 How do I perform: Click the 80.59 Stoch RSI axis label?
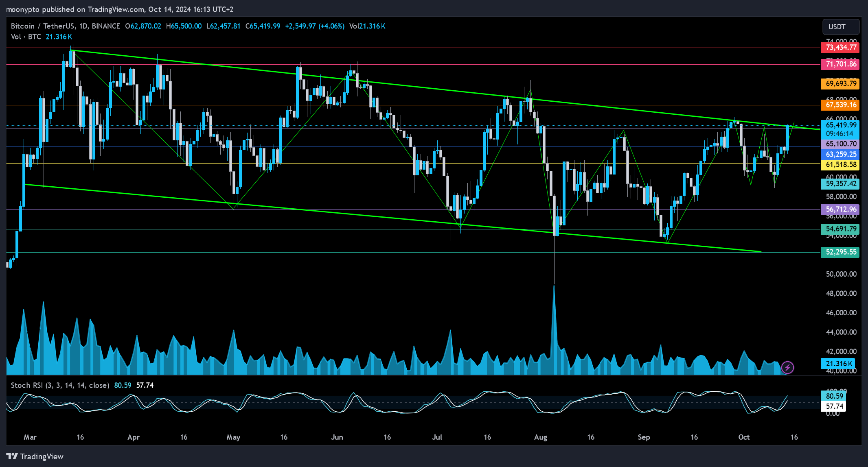pos(833,396)
